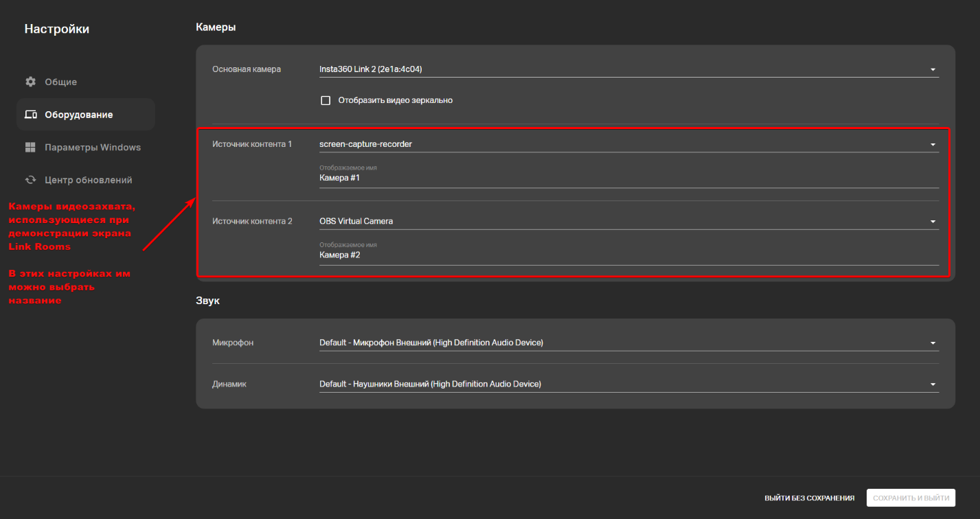Viewport: 980px width, 519px height.
Task: Click the devices icon beside Оборудование
Action: (30, 115)
